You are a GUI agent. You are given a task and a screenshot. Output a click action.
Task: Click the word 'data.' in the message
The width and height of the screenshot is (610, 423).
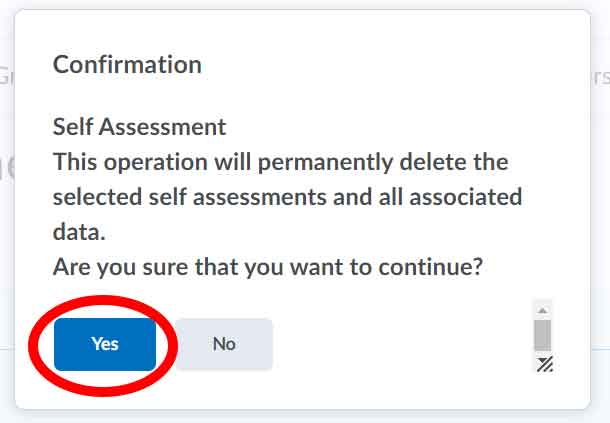click(78, 232)
